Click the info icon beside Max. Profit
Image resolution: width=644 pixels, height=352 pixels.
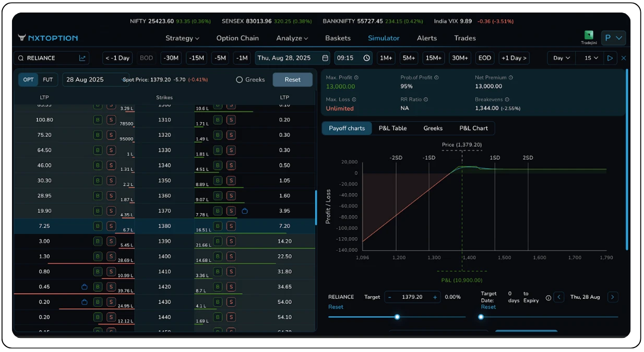click(x=356, y=78)
